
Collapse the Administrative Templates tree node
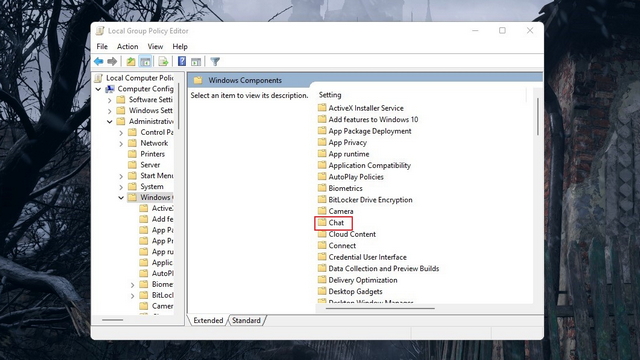tap(109, 122)
